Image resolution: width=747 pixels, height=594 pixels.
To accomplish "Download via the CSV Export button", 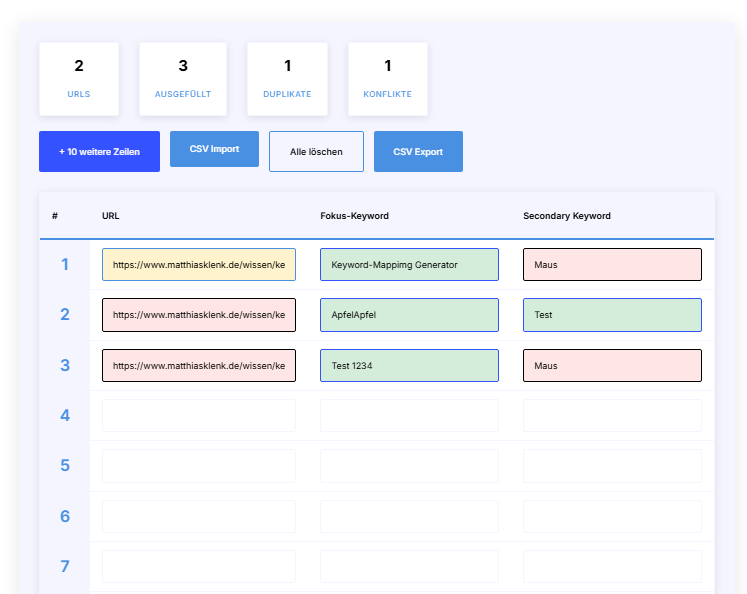I will point(418,151).
